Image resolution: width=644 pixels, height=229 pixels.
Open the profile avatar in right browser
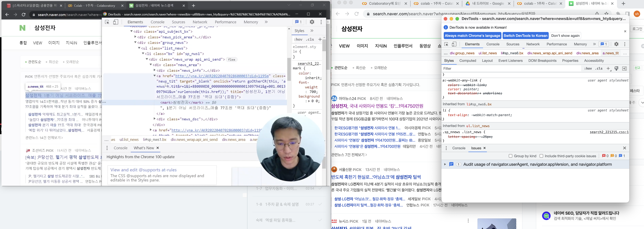pyautogui.click(x=637, y=14)
